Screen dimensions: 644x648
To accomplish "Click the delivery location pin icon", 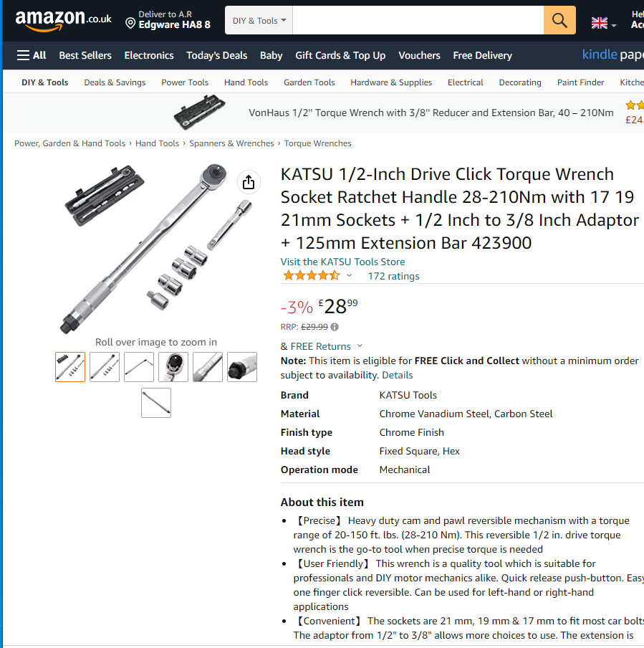I will point(130,23).
